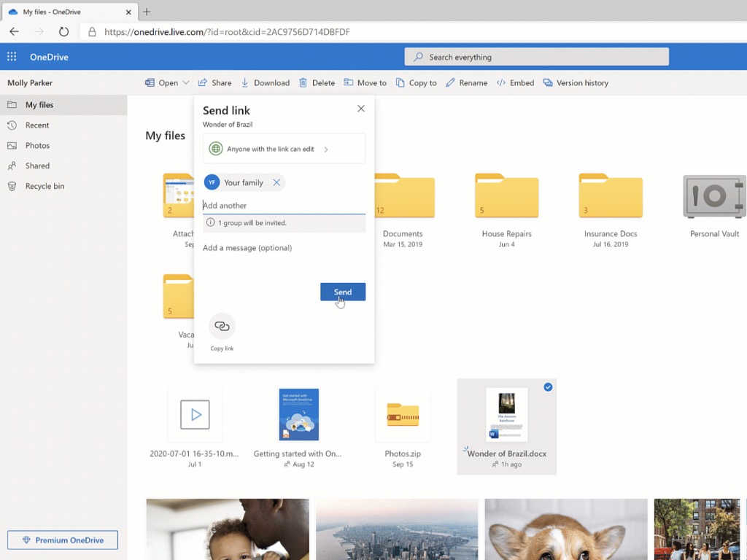This screenshot has height=560, width=747.
Task: Click the OneDrive header title
Action: (49, 57)
